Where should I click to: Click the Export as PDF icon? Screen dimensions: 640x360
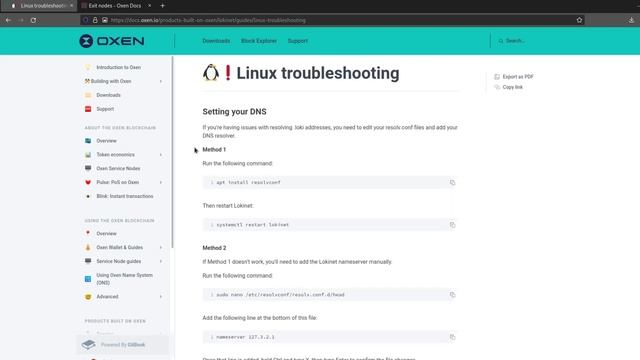pyautogui.click(x=497, y=77)
